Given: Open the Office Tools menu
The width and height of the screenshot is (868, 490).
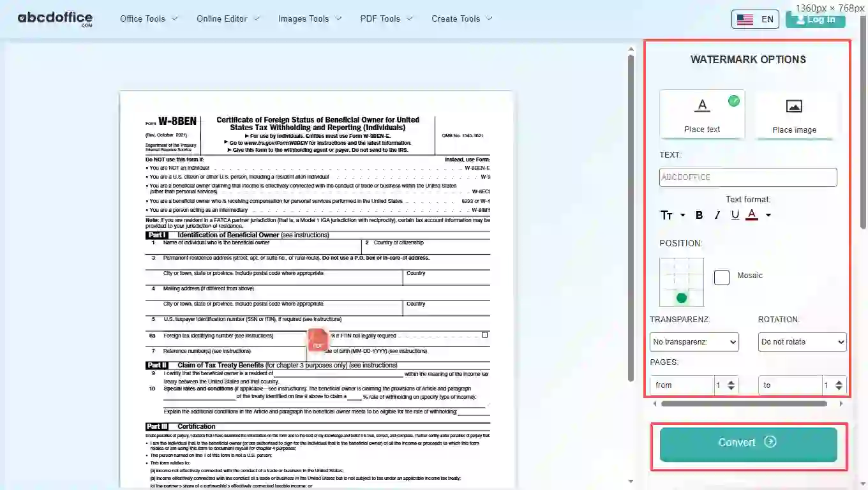Looking at the screenshot, I should [149, 19].
